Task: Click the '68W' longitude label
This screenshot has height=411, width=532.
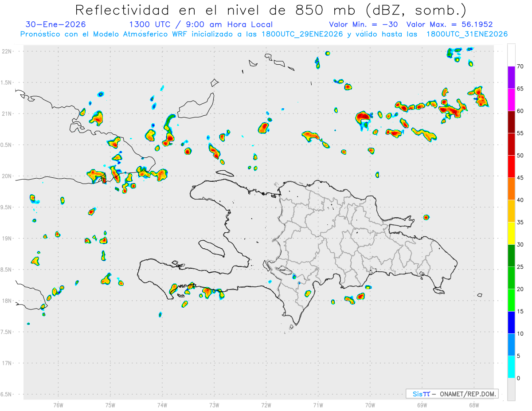Action: [x=474, y=405]
